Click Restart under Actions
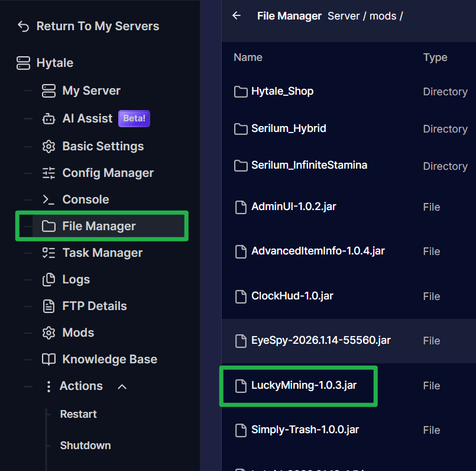This screenshot has height=471, width=476. (79, 414)
